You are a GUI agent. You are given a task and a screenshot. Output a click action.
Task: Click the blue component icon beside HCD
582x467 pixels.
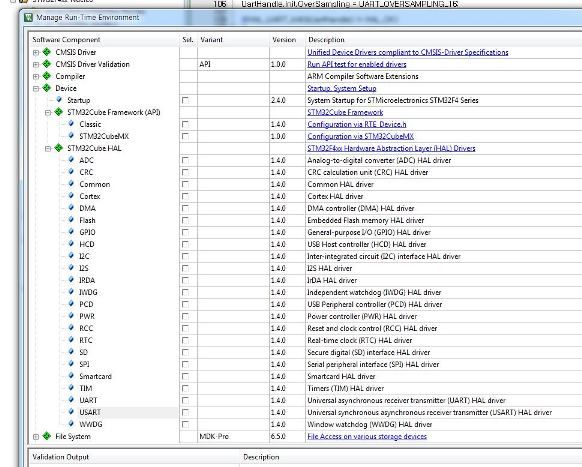click(71, 244)
